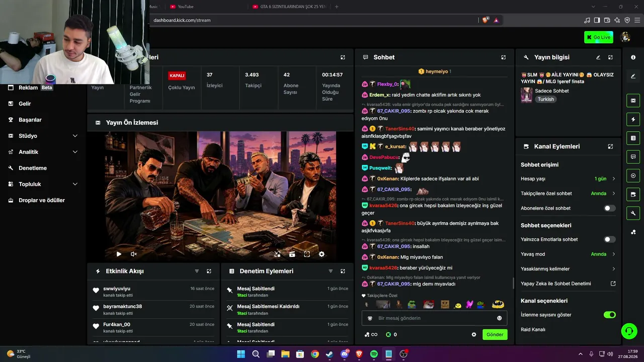Open the info icon in right sidebar
Viewport: 644px width, 362px height.
coord(633,57)
